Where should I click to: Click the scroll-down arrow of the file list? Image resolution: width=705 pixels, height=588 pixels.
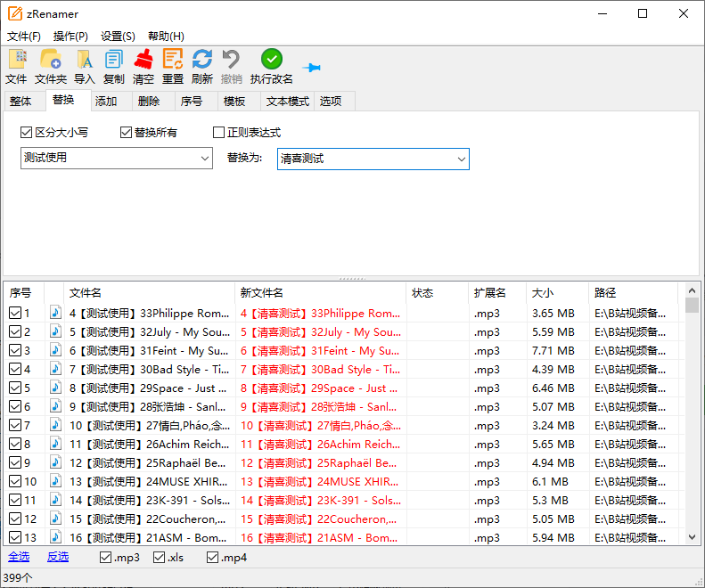pos(692,536)
